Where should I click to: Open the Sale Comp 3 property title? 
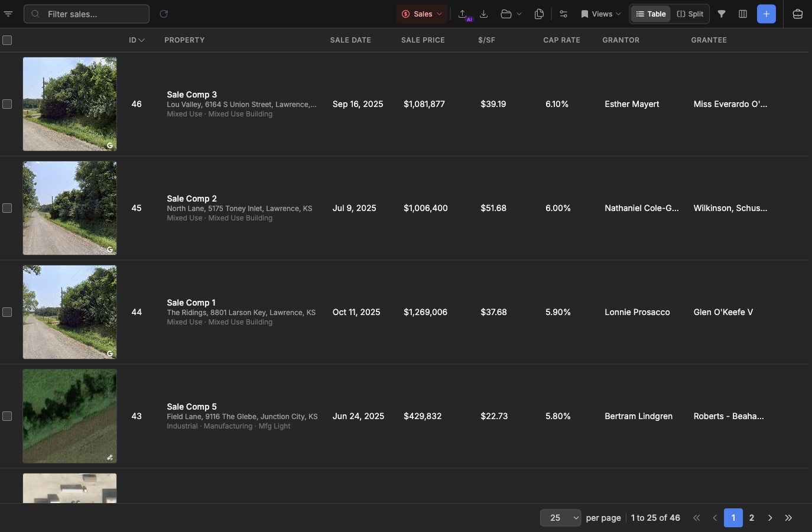point(191,95)
